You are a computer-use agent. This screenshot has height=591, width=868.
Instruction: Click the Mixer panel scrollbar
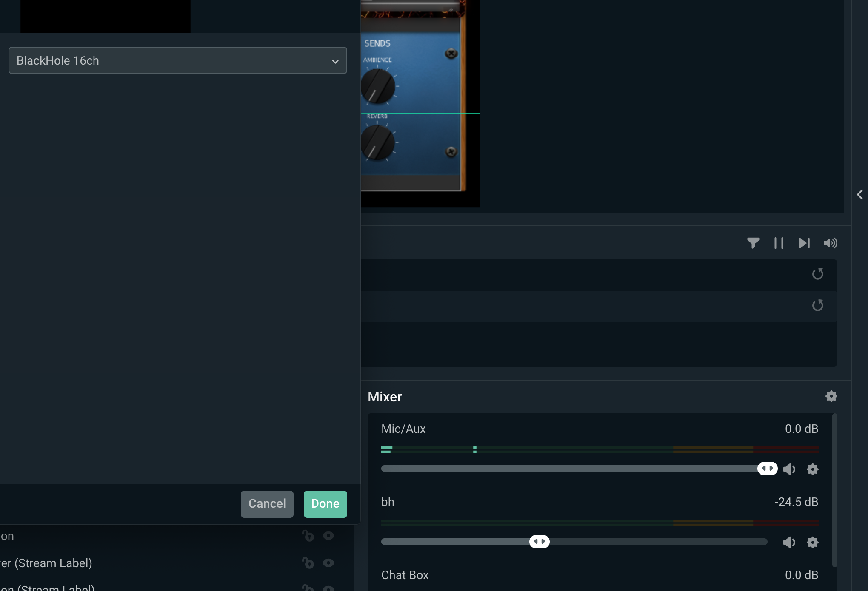(834, 489)
